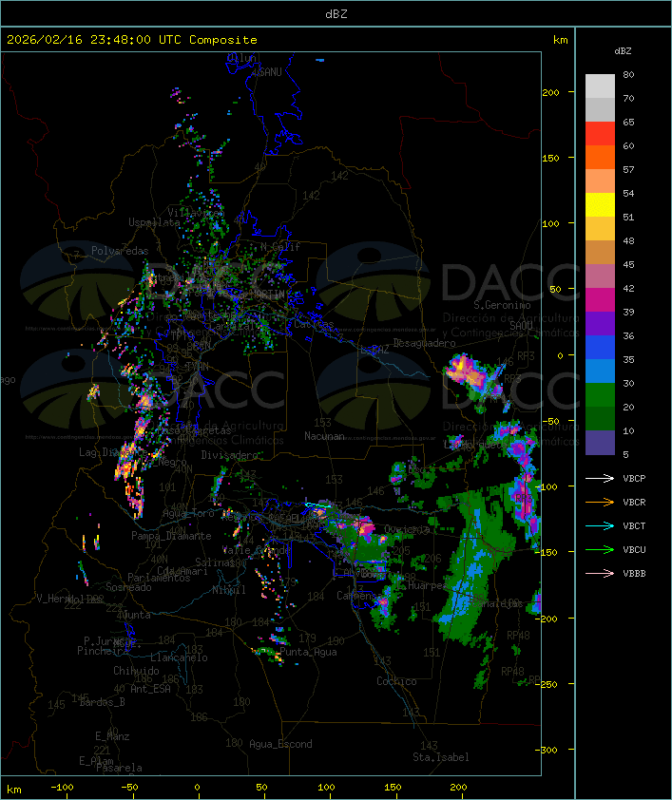Click the Sosneado place label
This screenshot has height=800, width=672.
(128, 587)
